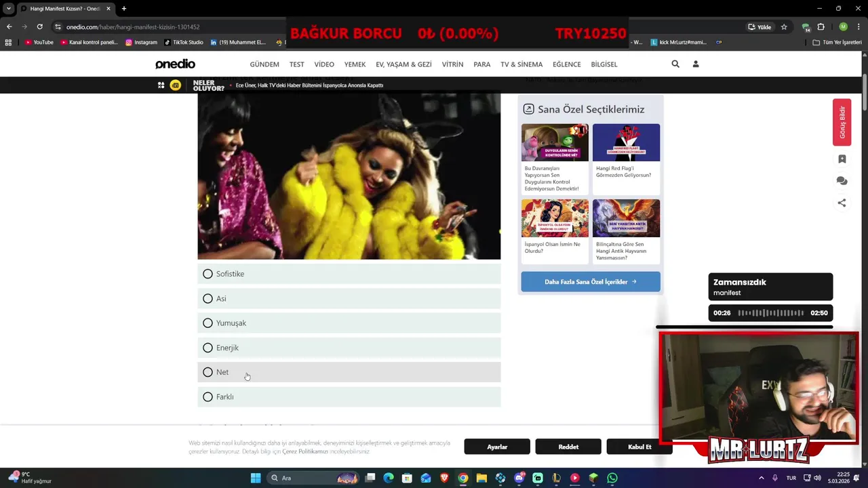Open the TV & SİNEMA menu
The image size is (868, 488).
[x=521, y=64]
